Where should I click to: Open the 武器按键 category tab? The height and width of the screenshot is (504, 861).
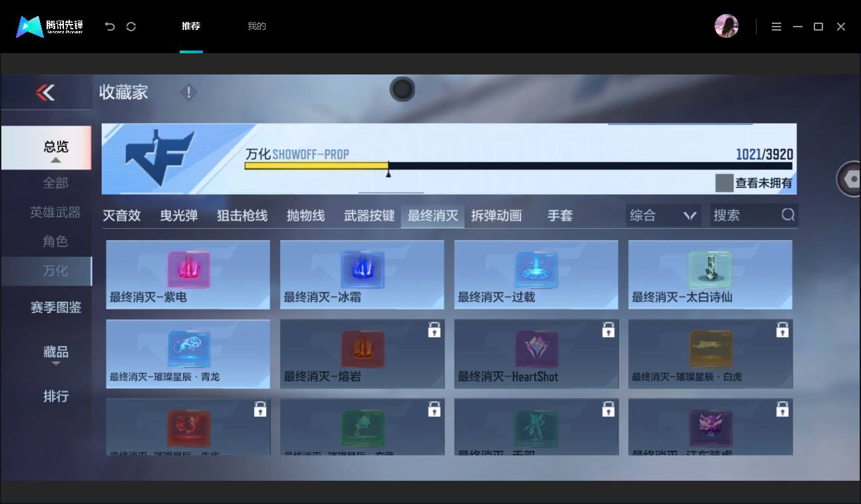point(369,215)
